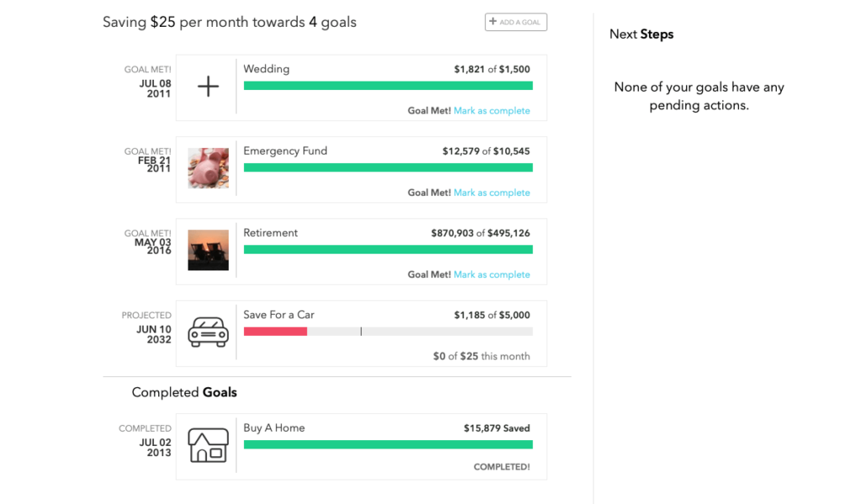Open the Emergency Fund goal title

coord(285,151)
